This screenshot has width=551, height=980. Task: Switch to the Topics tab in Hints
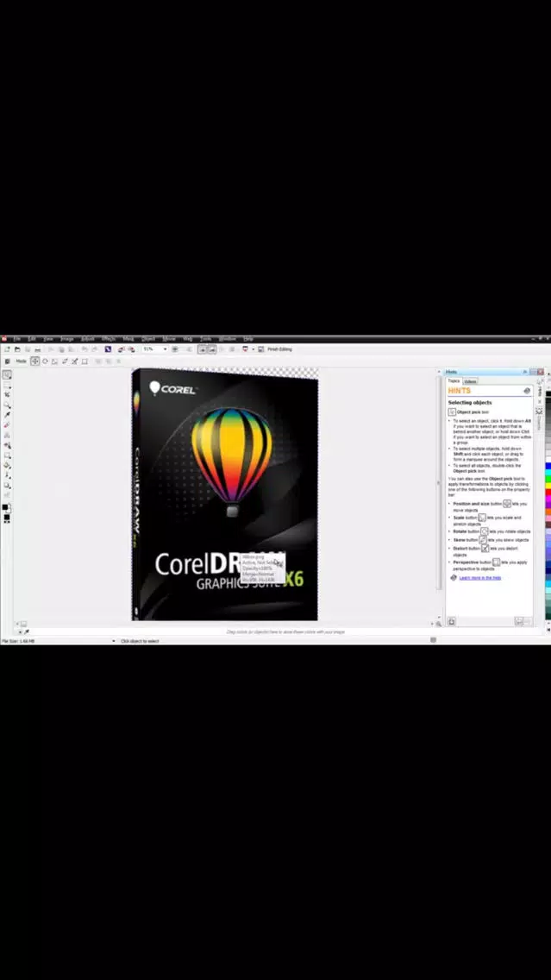click(x=454, y=380)
